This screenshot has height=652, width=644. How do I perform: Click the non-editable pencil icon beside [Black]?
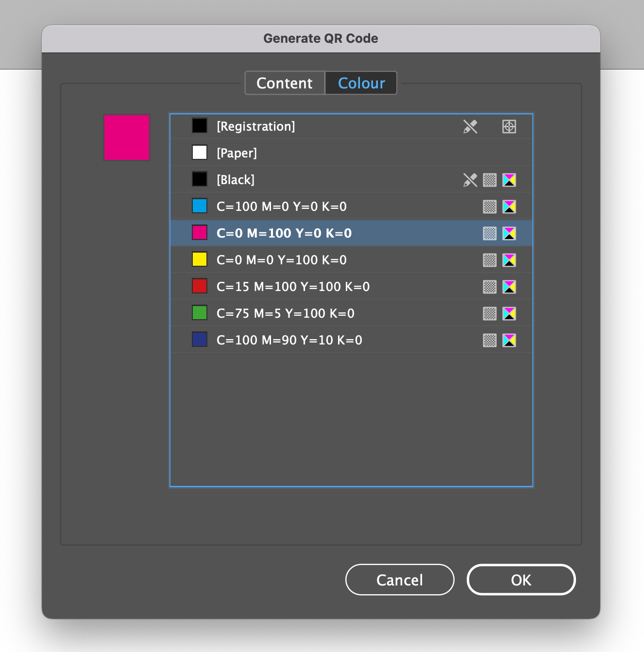click(x=470, y=179)
